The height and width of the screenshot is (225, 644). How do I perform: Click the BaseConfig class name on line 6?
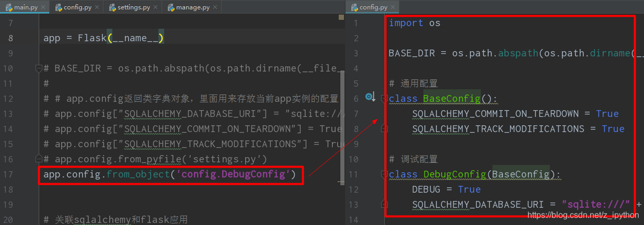tap(452, 98)
